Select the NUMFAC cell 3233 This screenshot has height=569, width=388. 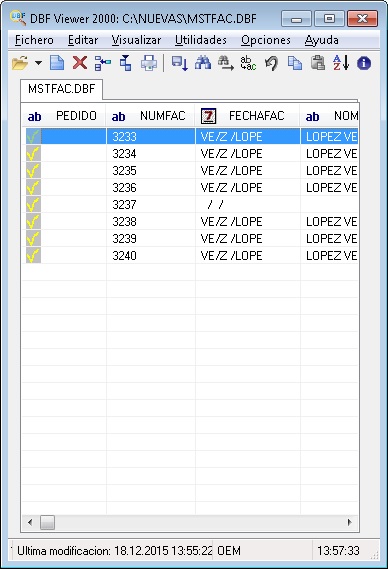[x=151, y=136]
